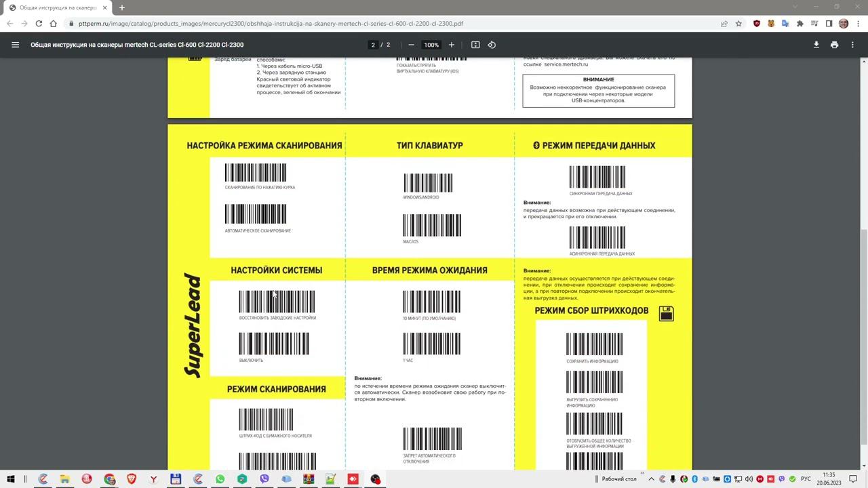868x488 pixels.
Task: Rotate the PDF counterclockwise
Action: [492, 45]
